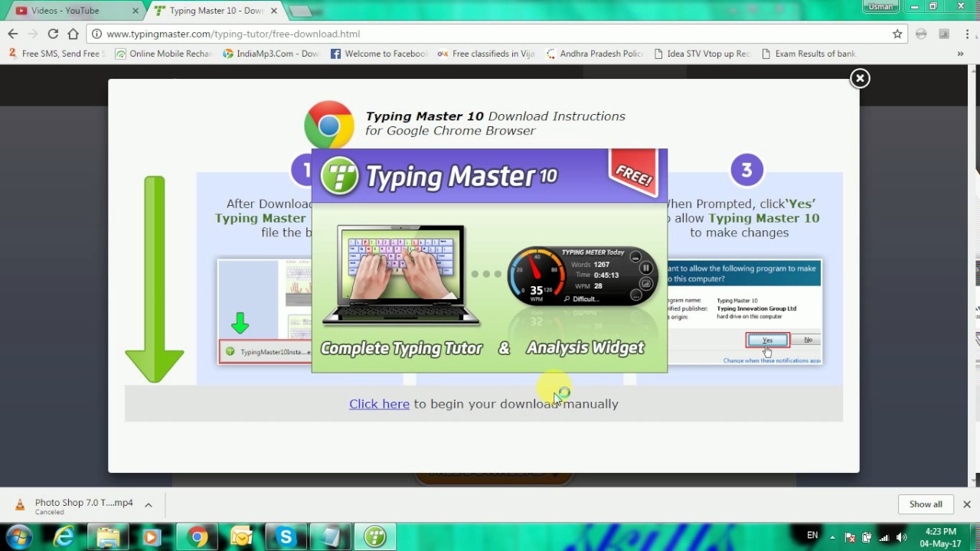Open the Exam Results of bank bookmark
Viewport: 980px width, 551px height.
point(809,54)
